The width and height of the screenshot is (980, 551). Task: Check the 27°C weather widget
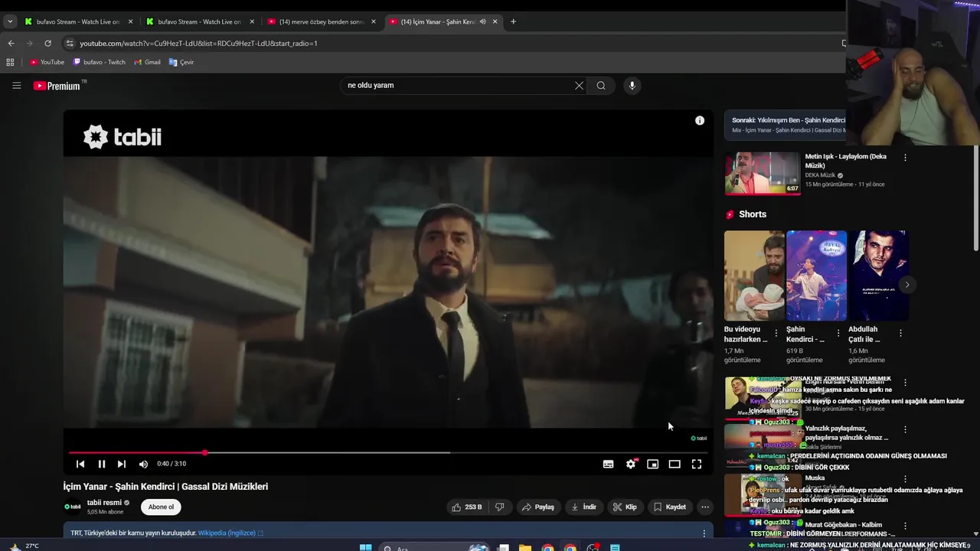click(x=24, y=546)
